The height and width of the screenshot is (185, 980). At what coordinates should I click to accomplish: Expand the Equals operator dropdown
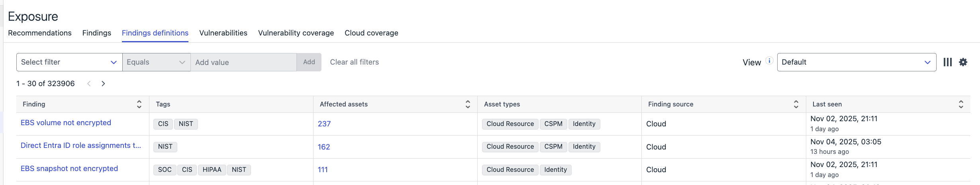(156, 62)
